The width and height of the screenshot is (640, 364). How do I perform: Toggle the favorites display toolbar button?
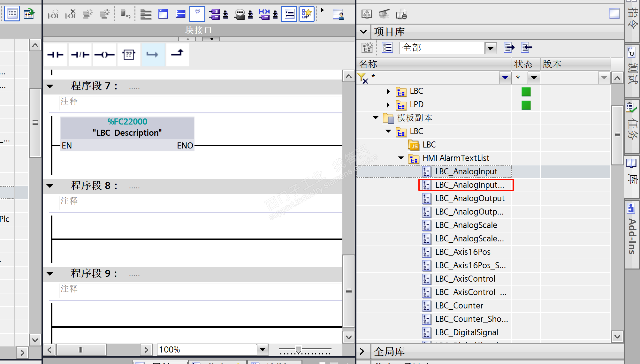pyautogui.click(x=307, y=14)
